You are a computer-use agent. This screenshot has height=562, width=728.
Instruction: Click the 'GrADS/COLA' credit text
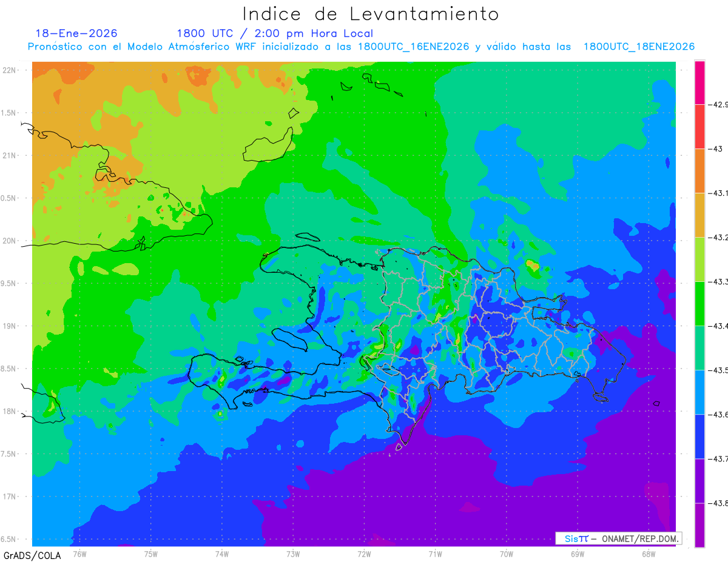point(32,555)
